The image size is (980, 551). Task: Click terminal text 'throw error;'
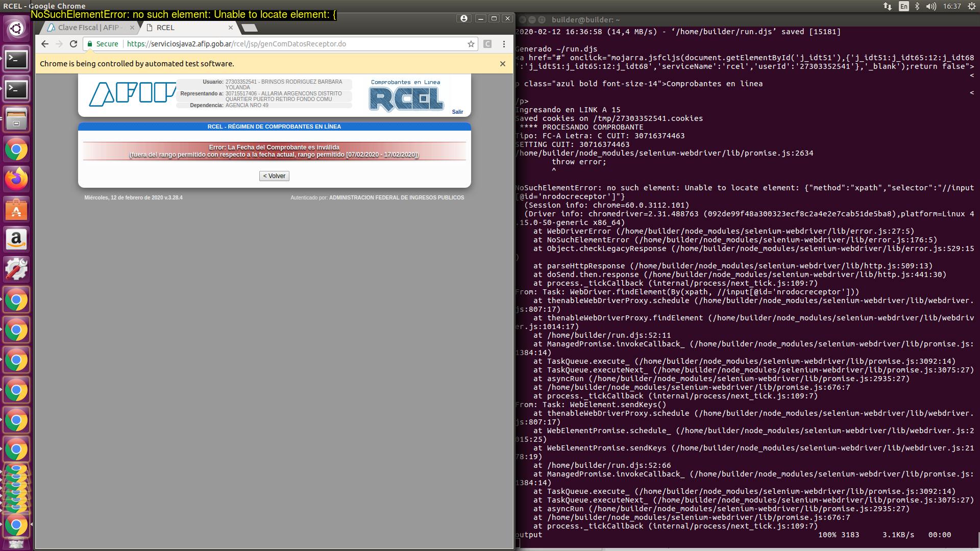pyautogui.click(x=579, y=162)
